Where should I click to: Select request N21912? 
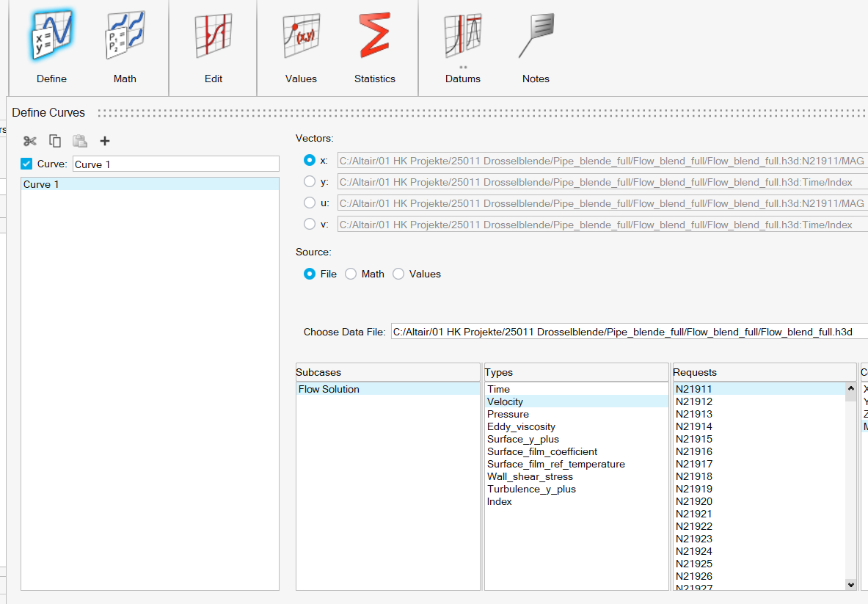759,402
